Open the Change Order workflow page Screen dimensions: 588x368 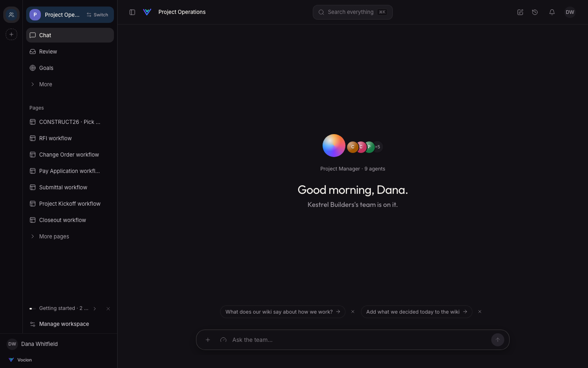[x=70, y=155]
